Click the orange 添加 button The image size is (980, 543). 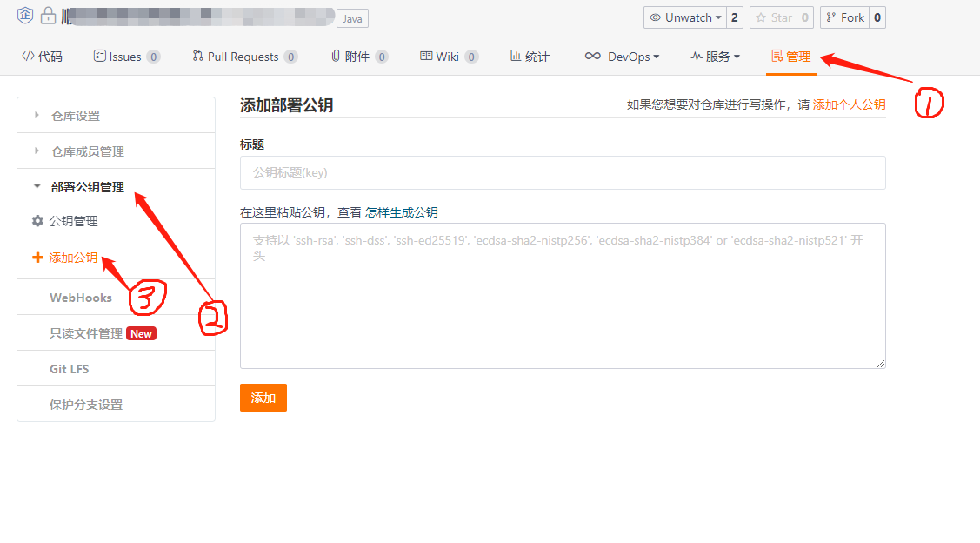(263, 398)
